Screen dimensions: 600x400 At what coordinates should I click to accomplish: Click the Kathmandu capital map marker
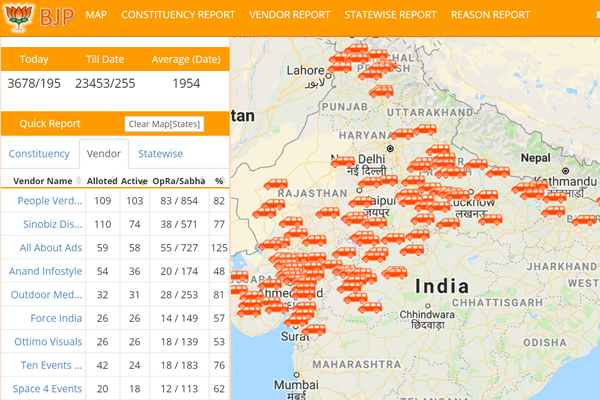pyautogui.click(x=565, y=170)
